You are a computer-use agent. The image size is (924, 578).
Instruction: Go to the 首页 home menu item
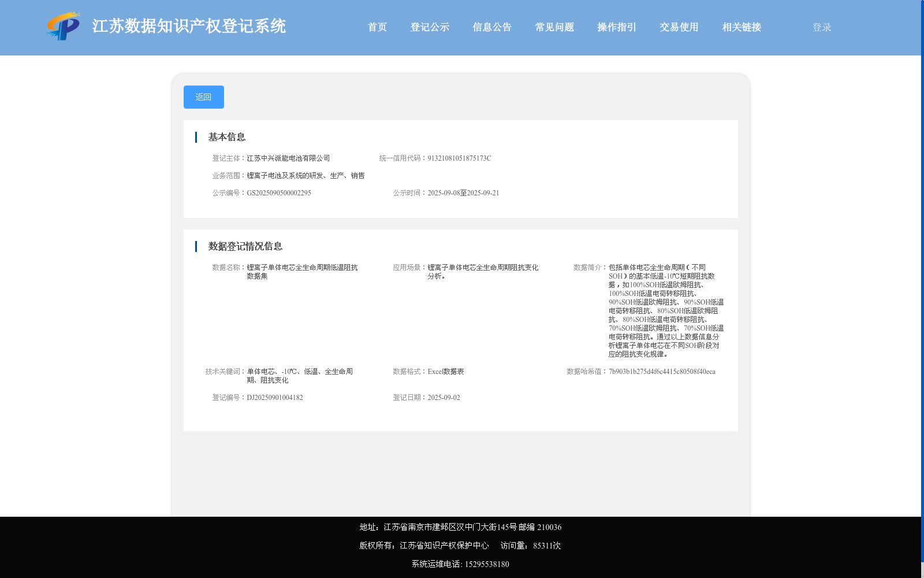pyautogui.click(x=377, y=27)
